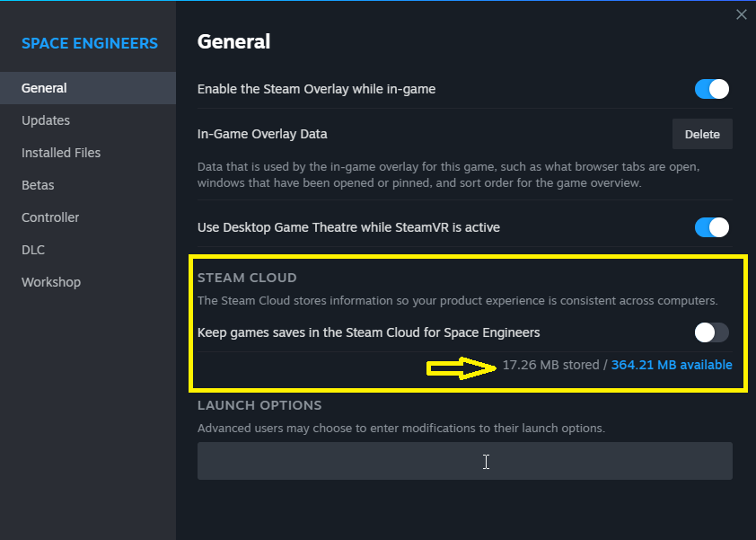Show the DLC tab

pyautogui.click(x=33, y=250)
